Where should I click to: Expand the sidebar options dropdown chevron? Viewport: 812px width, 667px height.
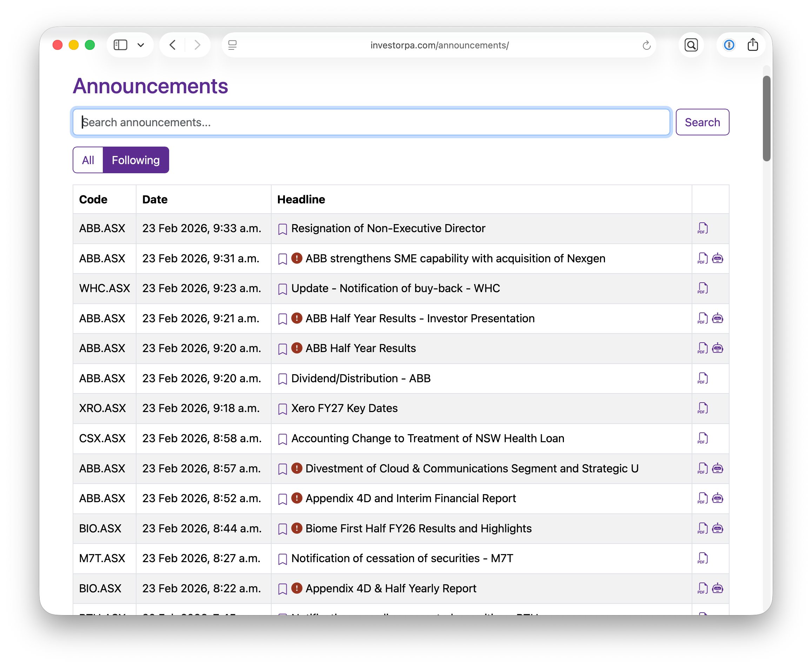[141, 45]
